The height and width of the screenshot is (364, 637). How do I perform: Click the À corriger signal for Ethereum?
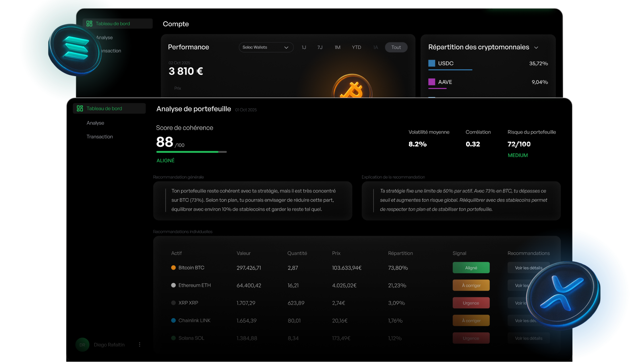coord(471,285)
